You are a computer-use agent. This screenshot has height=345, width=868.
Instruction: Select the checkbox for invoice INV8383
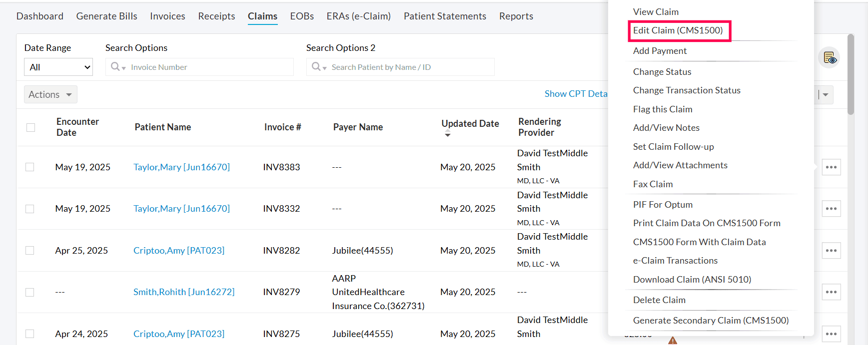tap(30, 167)
